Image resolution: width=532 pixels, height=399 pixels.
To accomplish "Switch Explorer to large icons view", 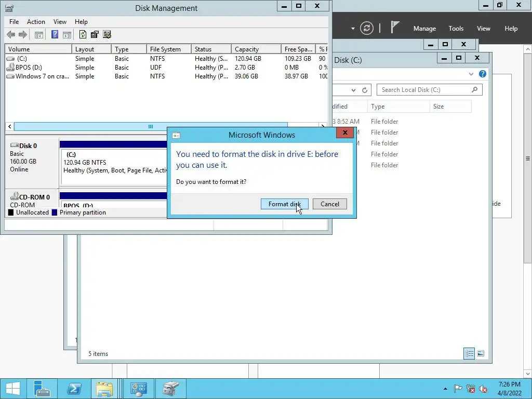I will (x=481, y=353).
